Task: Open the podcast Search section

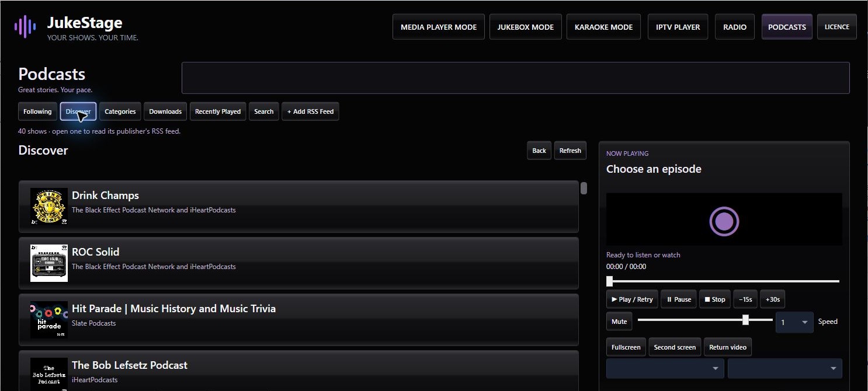Action: (x=264, y=111)
